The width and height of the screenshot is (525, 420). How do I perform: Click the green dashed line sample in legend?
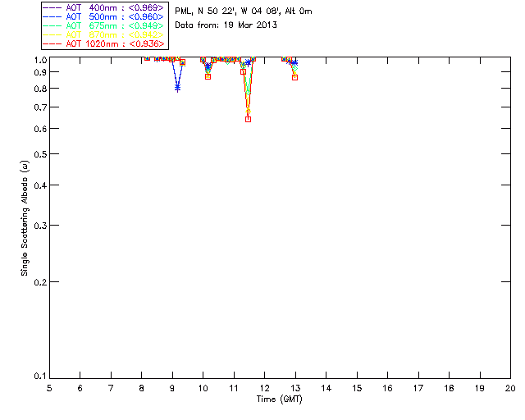coord(52,25)
